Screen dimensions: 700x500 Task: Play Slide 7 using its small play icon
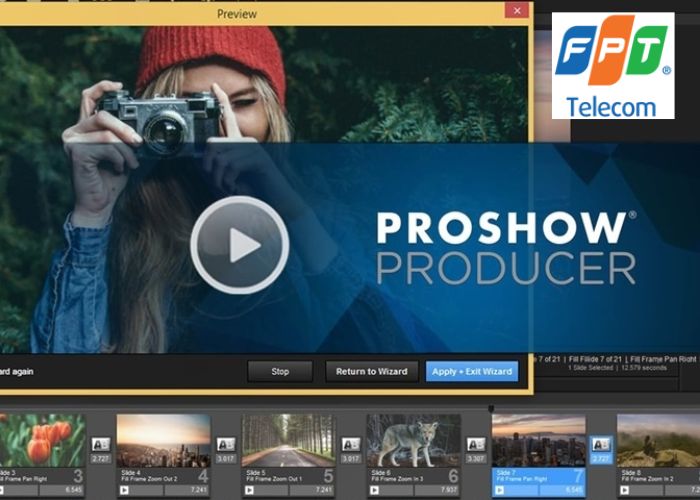pos(499,490)
